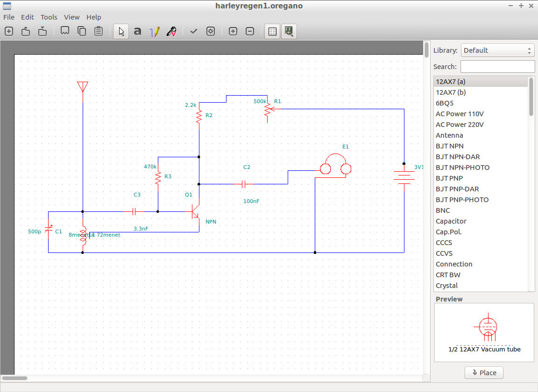Select BNC in the parts list
Image resolution: width=538 pixels, height=392 pixels.
(481, 210)
